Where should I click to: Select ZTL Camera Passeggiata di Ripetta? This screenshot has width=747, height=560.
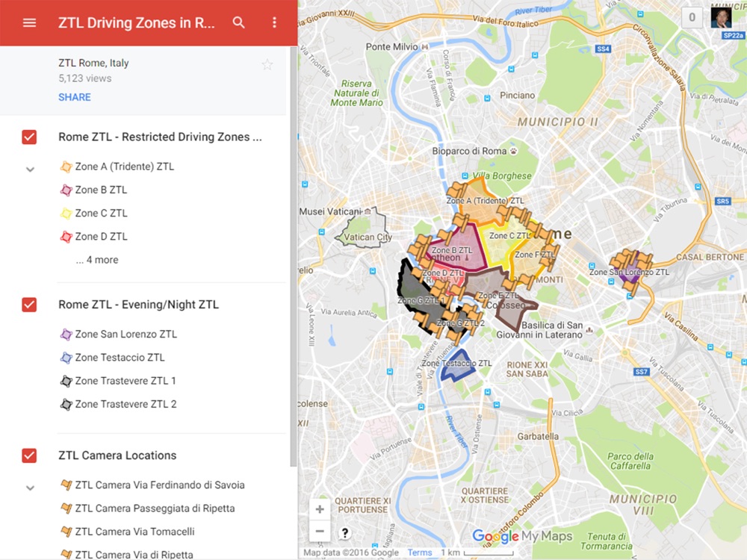pos(155,508)
